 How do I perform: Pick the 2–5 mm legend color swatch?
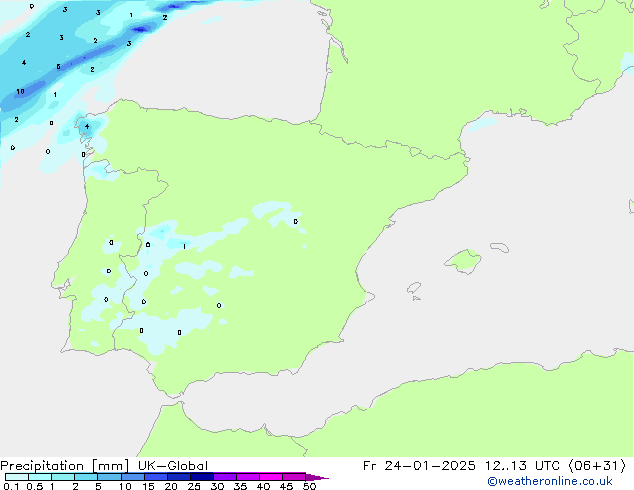(86, 477)
